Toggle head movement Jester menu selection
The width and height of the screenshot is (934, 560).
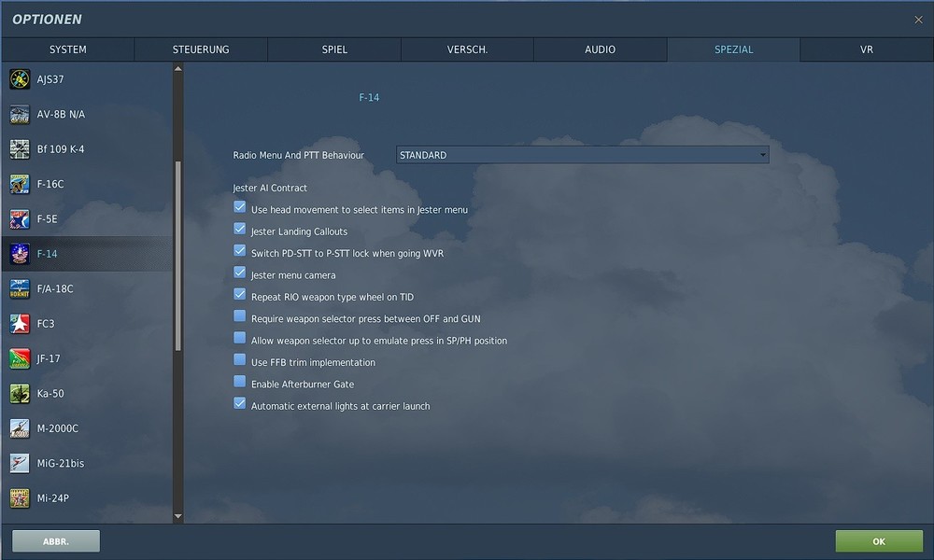(x=239, y=207)
